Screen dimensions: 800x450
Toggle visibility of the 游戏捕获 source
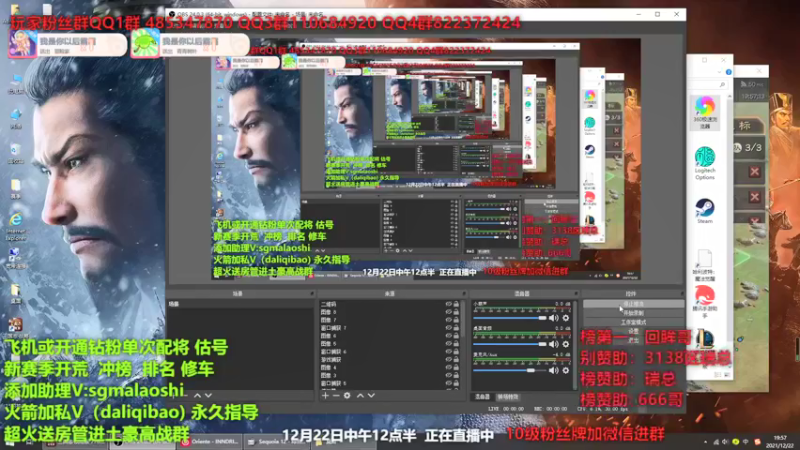coord(448,359)
